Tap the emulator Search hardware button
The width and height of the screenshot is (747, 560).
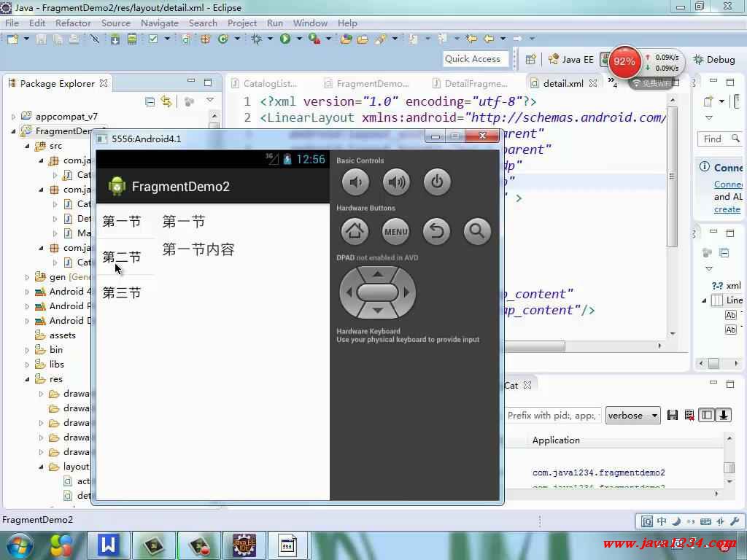point(477,231)
